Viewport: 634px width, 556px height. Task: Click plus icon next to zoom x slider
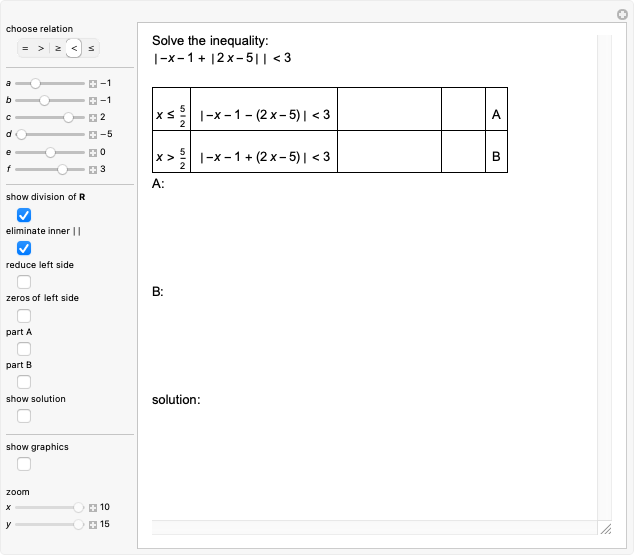(93, 507)
